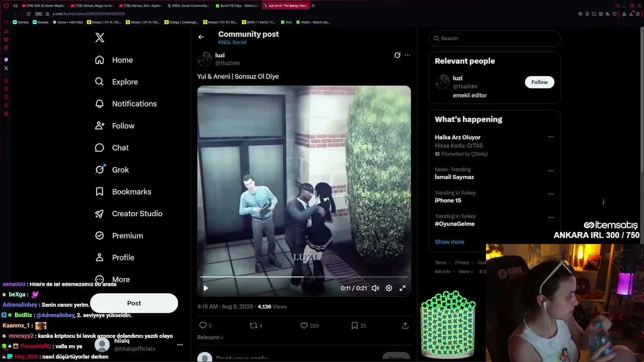Viewport: 644px width, 362px height.
Task: Open the Kick bookmark
Action: click(x=286, y=22)
